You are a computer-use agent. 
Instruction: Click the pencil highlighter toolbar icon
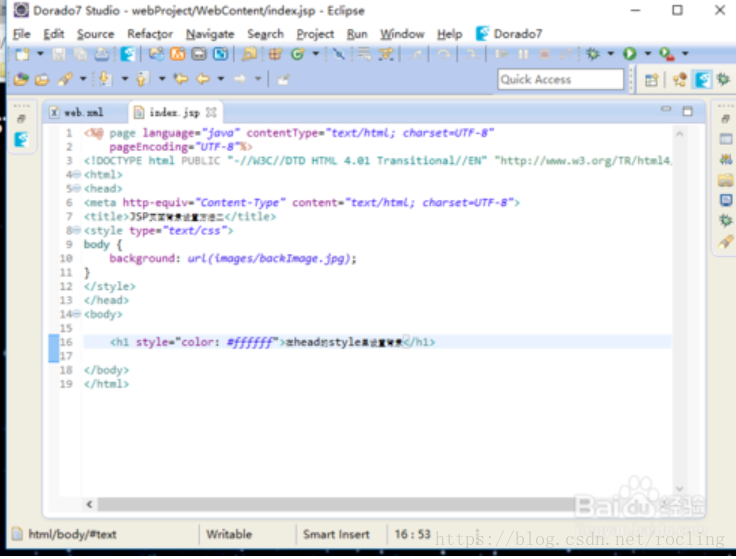click(65, 79)
